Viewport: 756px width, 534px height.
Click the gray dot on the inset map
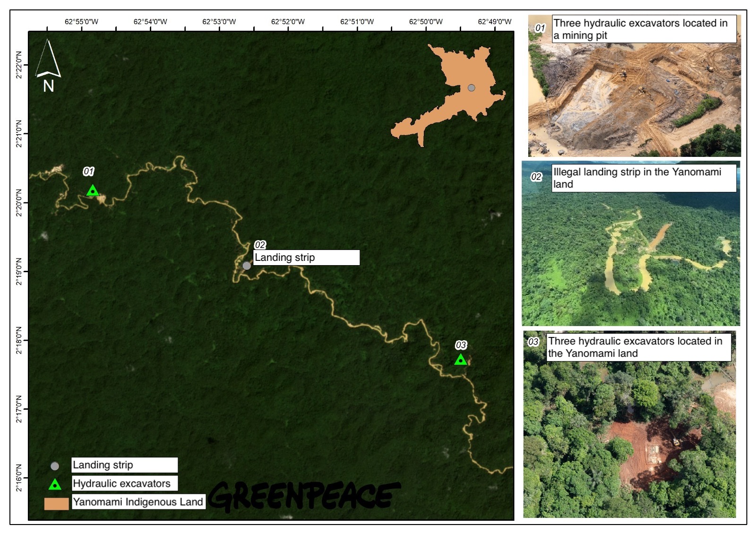coord(471,88)
